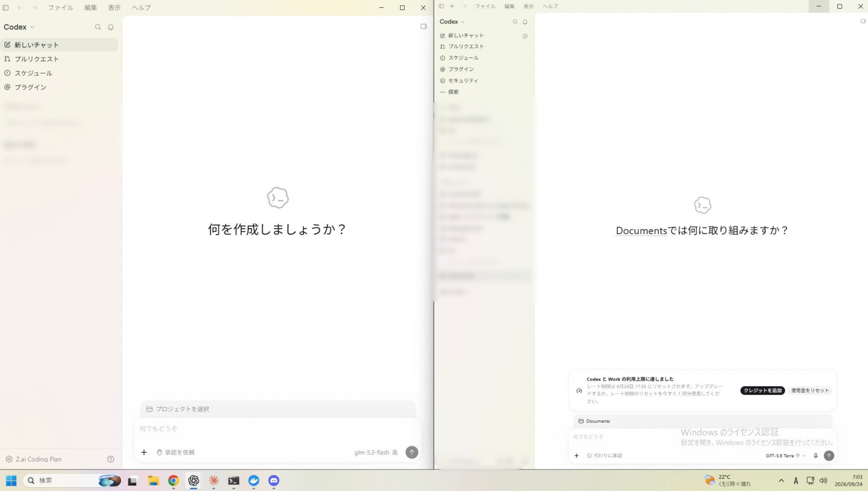Image resolution: width=868 pixels, height=491 pixels.
Task: Click クレジットを追加 button
Action: 763,390
